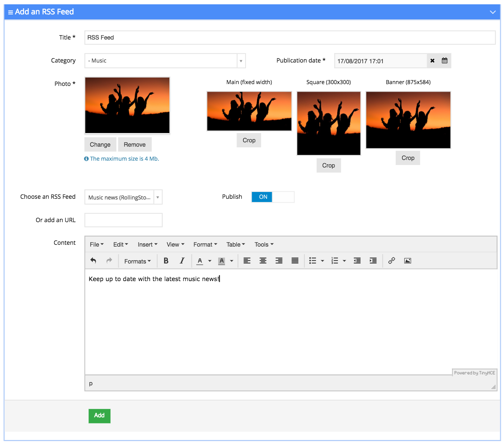Toggle bold formatting

166,261
